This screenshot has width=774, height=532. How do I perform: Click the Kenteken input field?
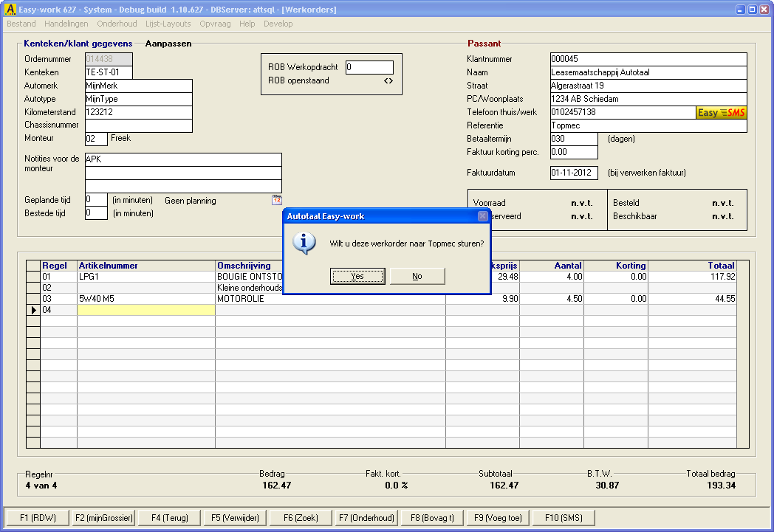[109, 72]
